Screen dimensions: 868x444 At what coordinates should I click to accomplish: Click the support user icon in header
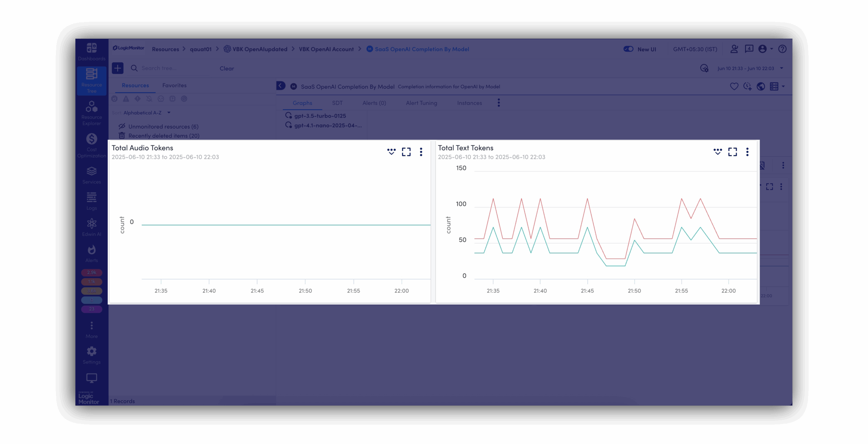point(734,49)
